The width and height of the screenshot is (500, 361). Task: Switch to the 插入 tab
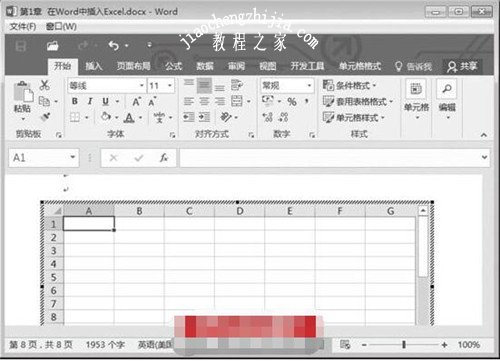point(94,66)
